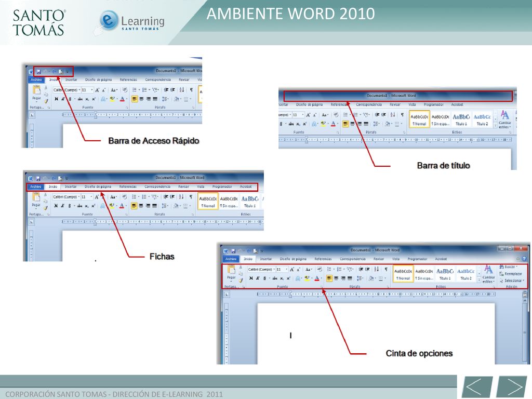Image resolution: width=532 pixels, height=399 pixels.
Task: Click Word logo icon in Barra de Acceso Rápido screenshot
Action: pos(31,72)
